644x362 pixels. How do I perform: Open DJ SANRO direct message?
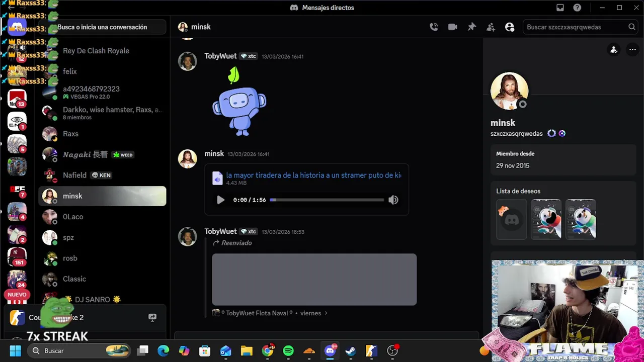[102, 299]
